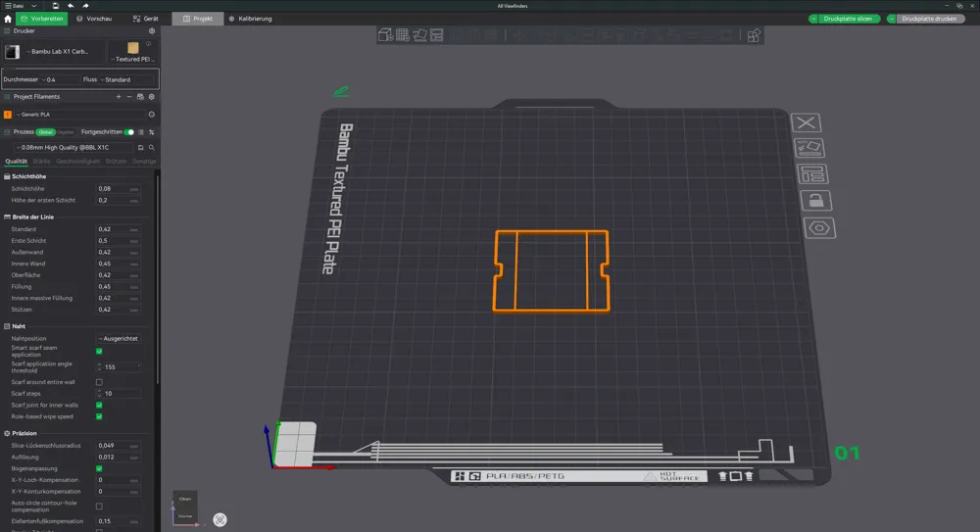Open Fluss Standard dropdown
The height and width of the screenshot is (532, 980).
pyautogui.click(x=126, y=79)
